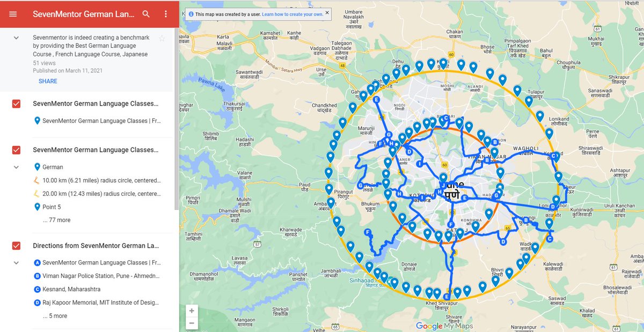Click the Google My Maps logo
This screenshot has height=332, width=644.
coord(444,326)
